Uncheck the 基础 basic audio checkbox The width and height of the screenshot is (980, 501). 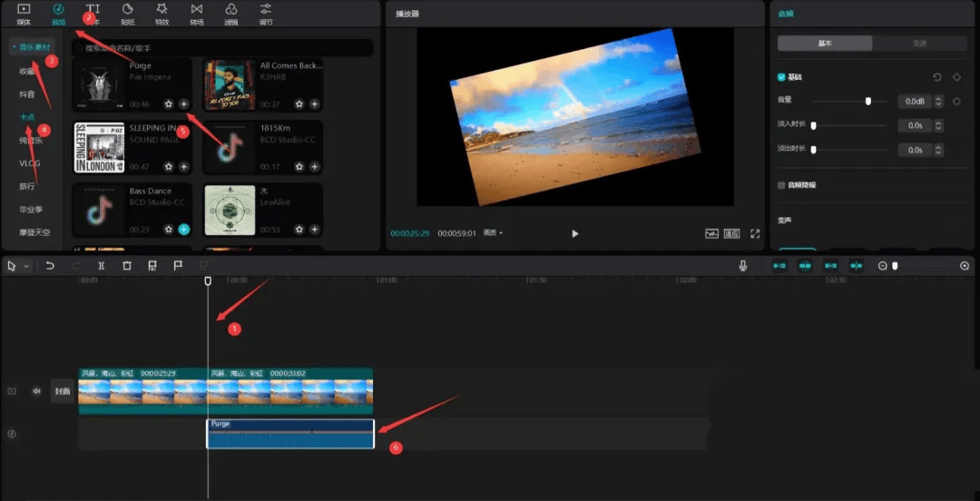tap(781, 77)
